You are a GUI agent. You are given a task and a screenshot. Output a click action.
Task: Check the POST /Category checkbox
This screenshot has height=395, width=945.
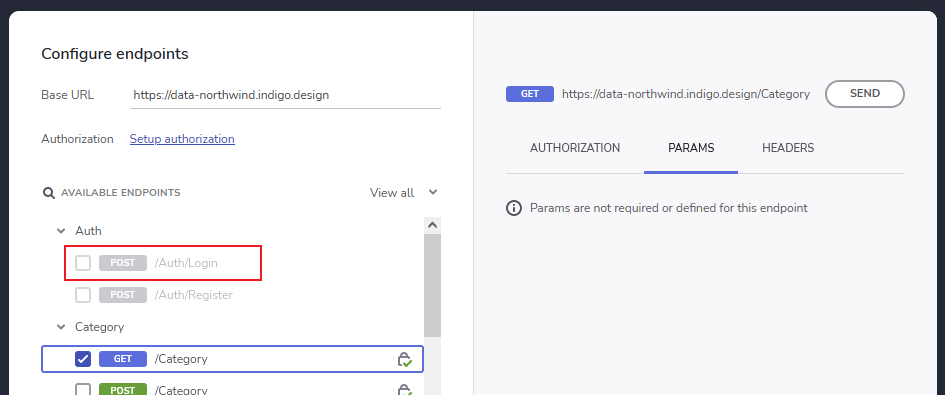83,390
